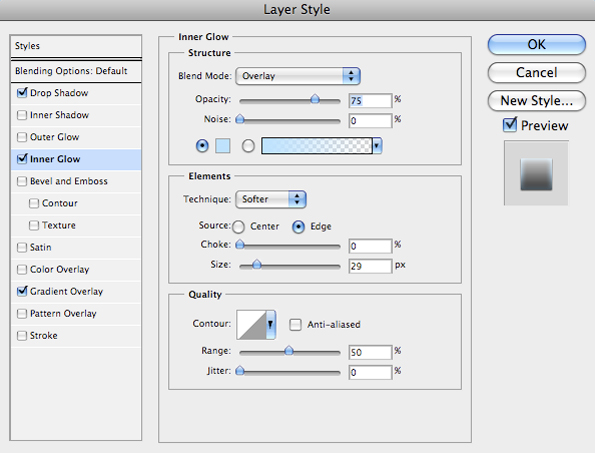Screen dimensions: 595x453
Task: Click the solid light blue color swatch
Action: (223, 146)
